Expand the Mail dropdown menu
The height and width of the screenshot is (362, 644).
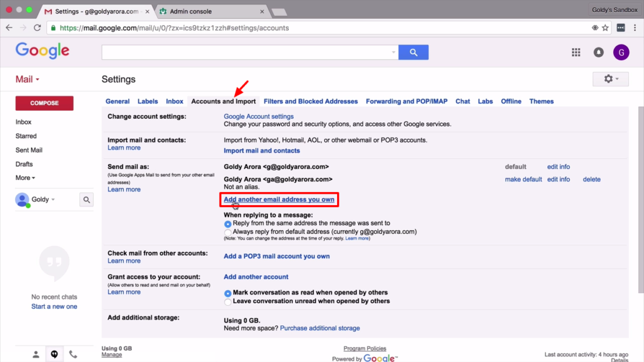[28, 79]
